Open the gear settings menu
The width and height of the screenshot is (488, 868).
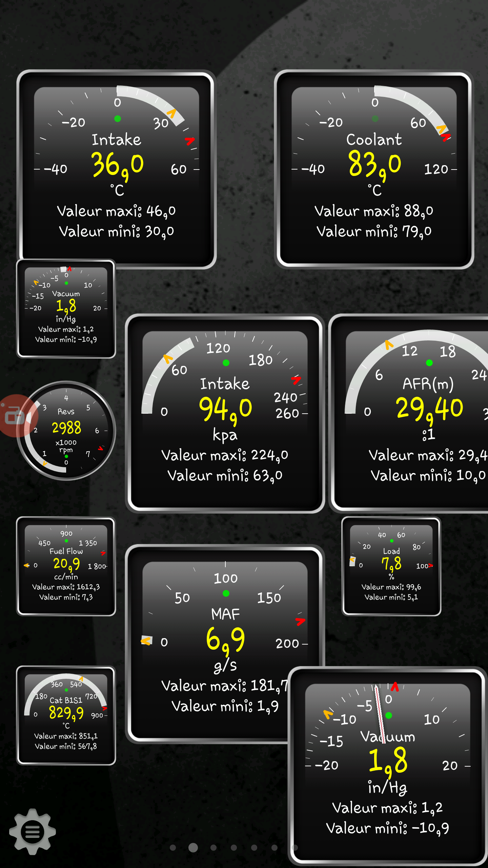coord(33,831)
